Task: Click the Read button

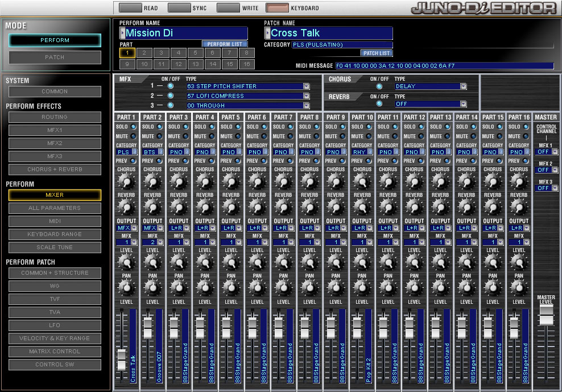Action: pos(130,7)
